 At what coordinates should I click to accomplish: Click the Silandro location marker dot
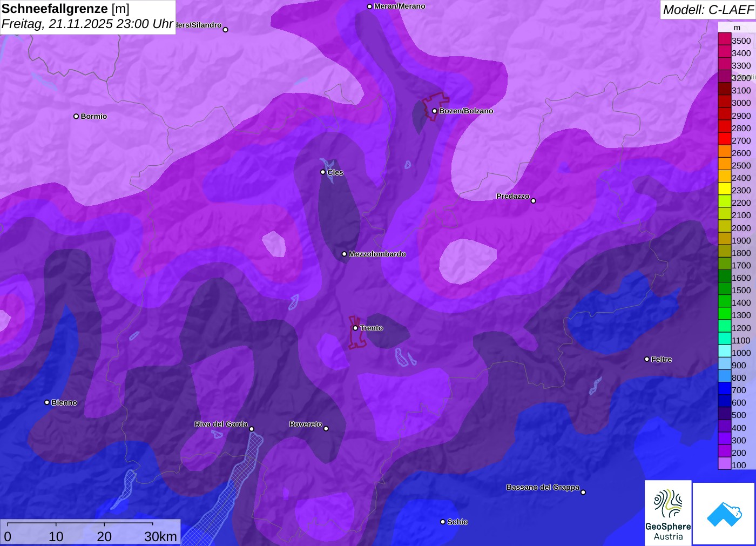(226, 30)
